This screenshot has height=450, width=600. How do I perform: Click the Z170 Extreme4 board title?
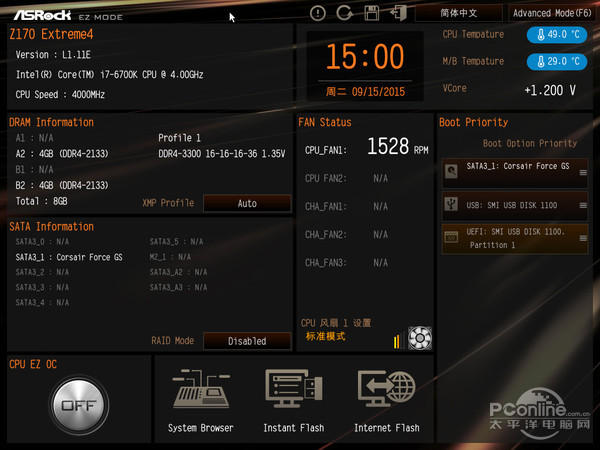coord(51,34)
